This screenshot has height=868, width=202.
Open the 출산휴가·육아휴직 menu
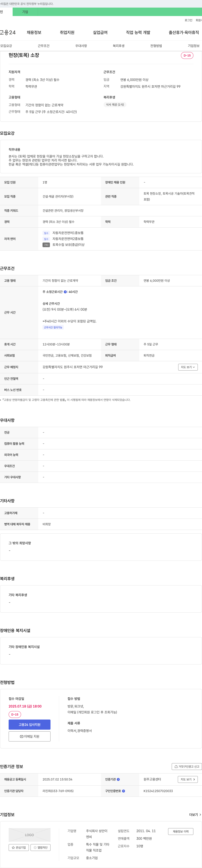pyautogui.click(x=183, y=33)
